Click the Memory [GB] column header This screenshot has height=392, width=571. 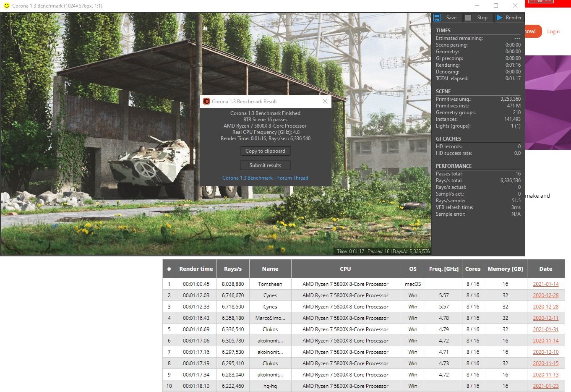point(505,269)
